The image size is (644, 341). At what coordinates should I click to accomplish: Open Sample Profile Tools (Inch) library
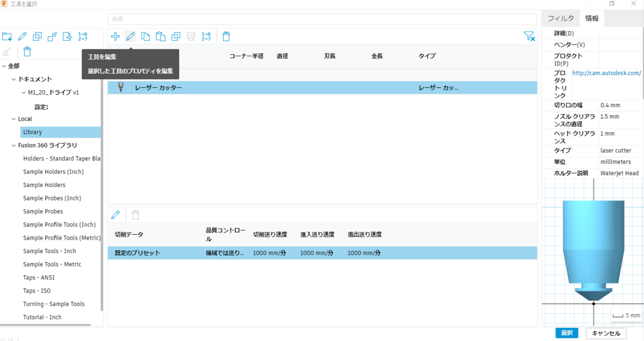point(59,225)
